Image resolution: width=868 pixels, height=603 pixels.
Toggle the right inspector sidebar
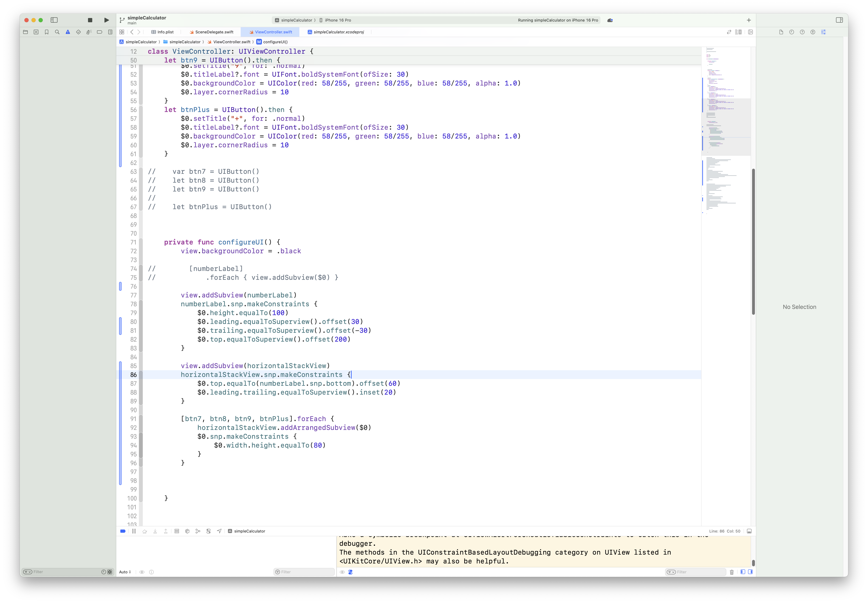point(839,20)
